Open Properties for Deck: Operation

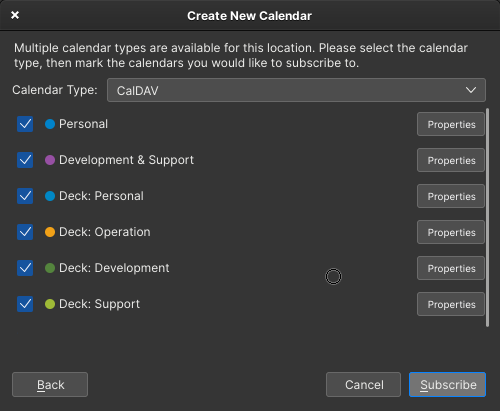(451, 232)
